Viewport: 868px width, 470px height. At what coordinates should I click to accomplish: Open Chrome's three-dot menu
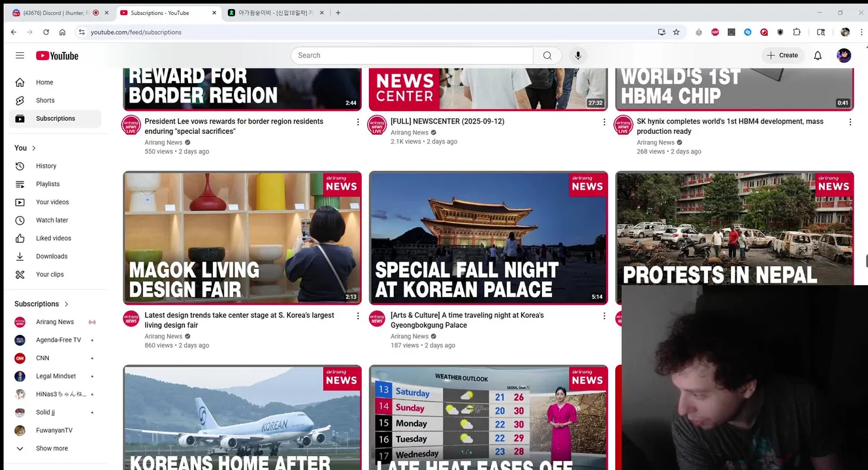click(861, 32)
